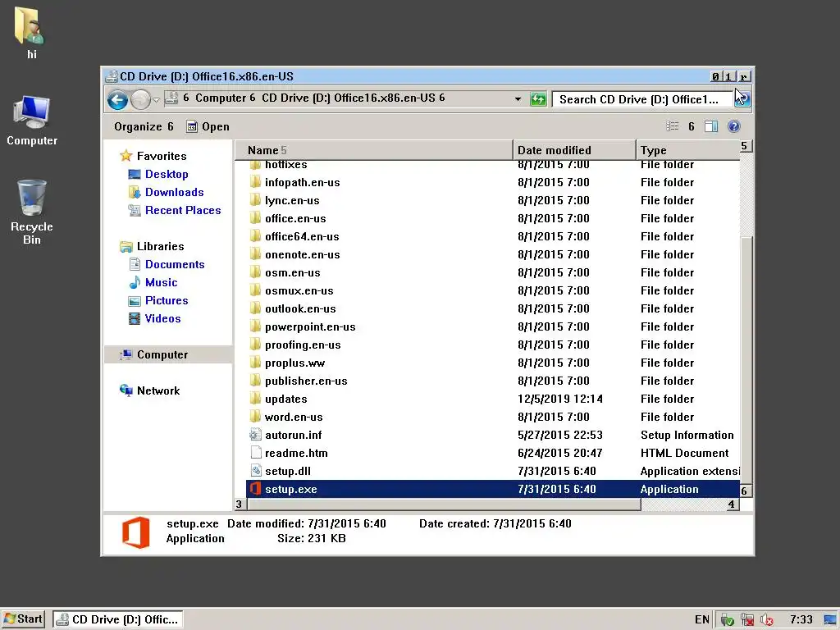Image resolution: width=840 pixels, height=630 pixels.
Task: Click the Open toolbar button
Action: tap(208, 126)
